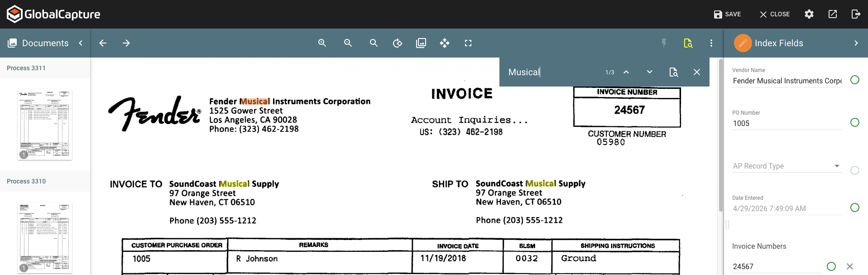The width and height of the screenshot is (868, 275).
Task: Remove the invoice number 24567 row
Action: [850, 266]
